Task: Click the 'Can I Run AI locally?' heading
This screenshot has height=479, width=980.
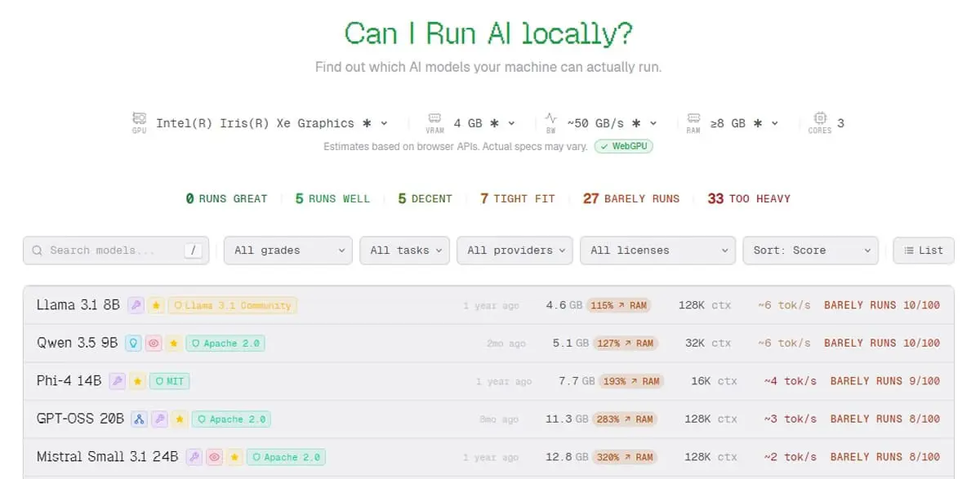Action: coord(488,33)
